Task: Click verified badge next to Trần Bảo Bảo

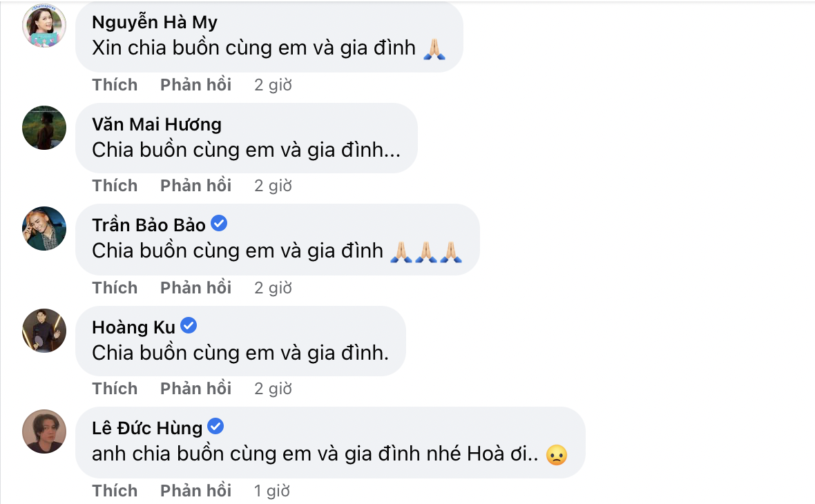Action: click(x=219, y=224)
